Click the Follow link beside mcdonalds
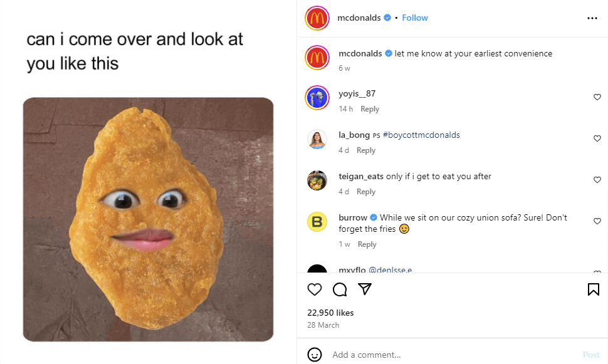 [415, 18]
